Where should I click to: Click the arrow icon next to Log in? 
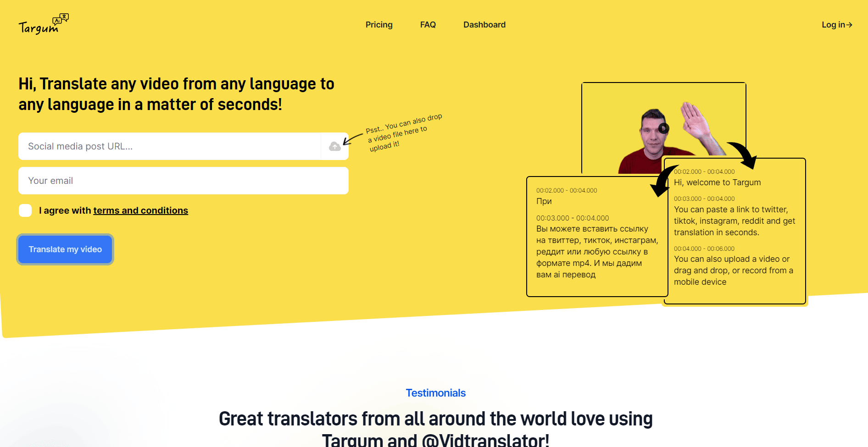(x=850, y=25)
